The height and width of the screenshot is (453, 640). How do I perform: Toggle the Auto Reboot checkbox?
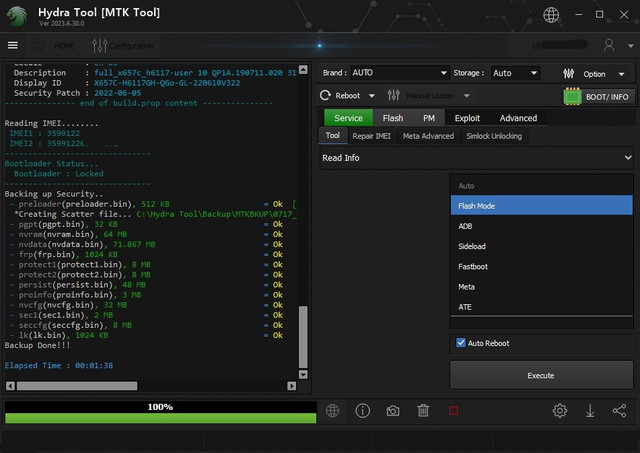[x=461, y=343]
